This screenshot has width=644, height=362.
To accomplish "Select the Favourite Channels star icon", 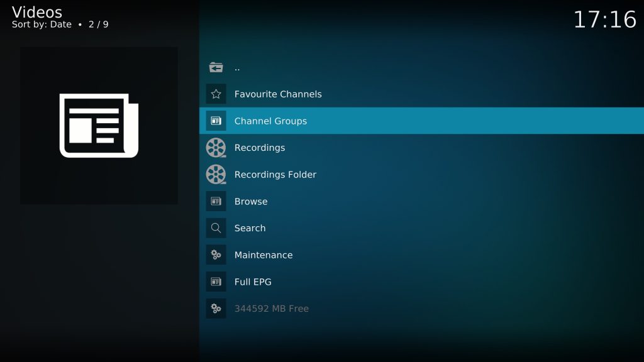I will click(216, 94).
